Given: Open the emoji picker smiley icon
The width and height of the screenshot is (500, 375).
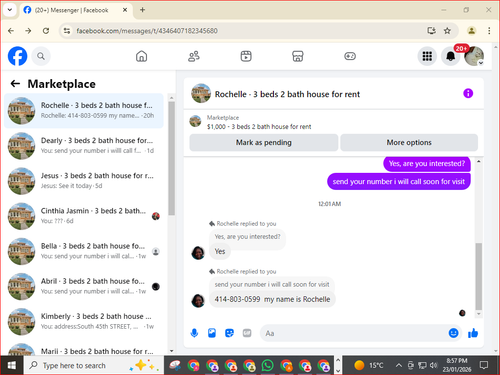Looking at the screenshot, I should [x=453, y=333].
